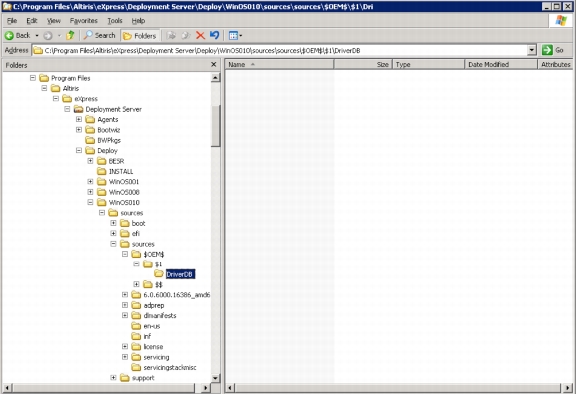Screen dimensions: 578x395
Task: Click folder tree scroll down arrow
Action: tap(215, 378)
